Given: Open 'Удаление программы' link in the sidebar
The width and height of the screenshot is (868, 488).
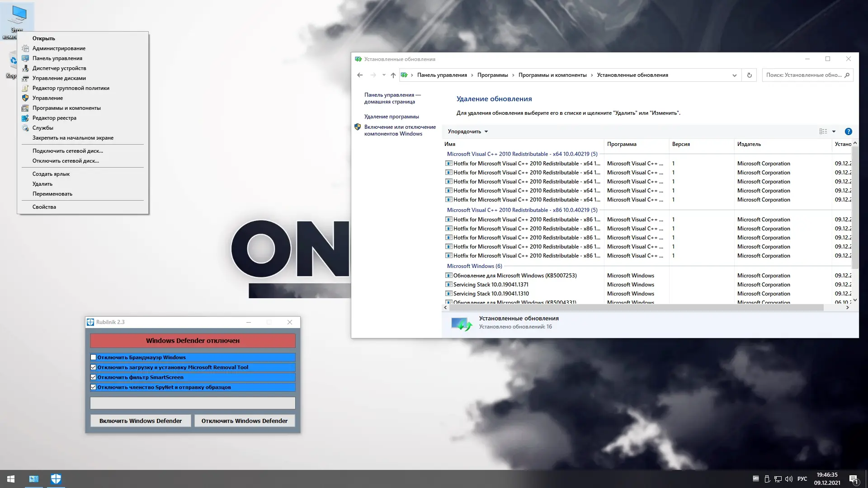Looking at the screenshot, I should pos(392,117).
